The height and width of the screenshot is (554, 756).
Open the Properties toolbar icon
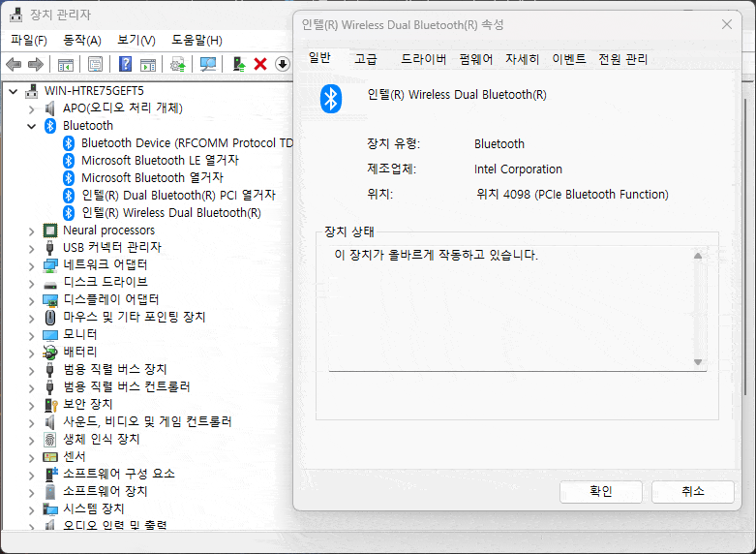[x=96, y=64]
